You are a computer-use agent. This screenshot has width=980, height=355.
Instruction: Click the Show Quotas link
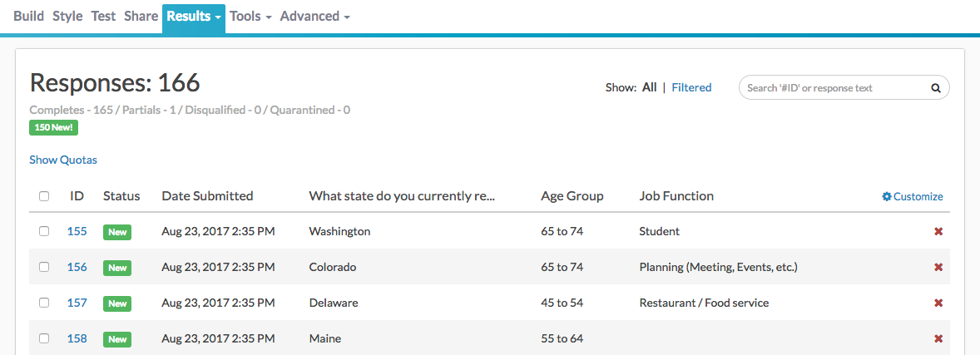pos(63,160)
